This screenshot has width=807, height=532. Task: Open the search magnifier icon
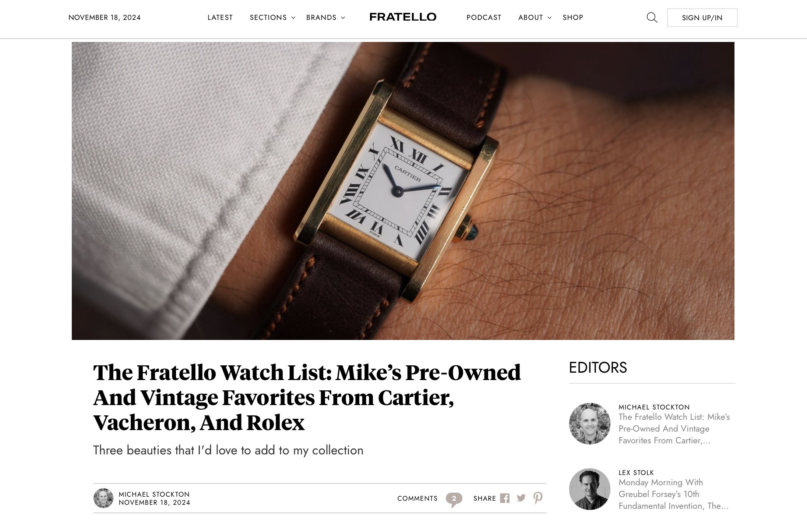[652, 17]
